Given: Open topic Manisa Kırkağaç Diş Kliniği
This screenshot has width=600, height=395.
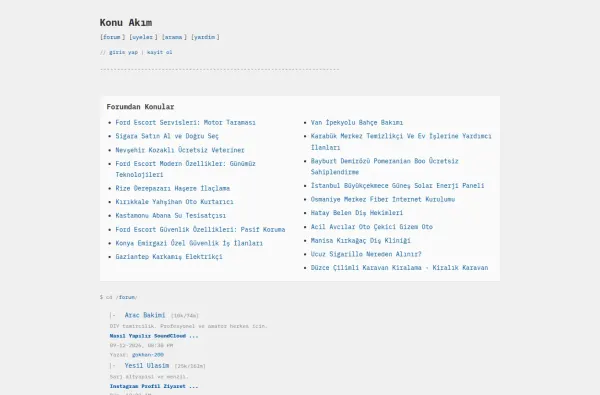Looking at the screenshot, I should click(x=360, y=240).
